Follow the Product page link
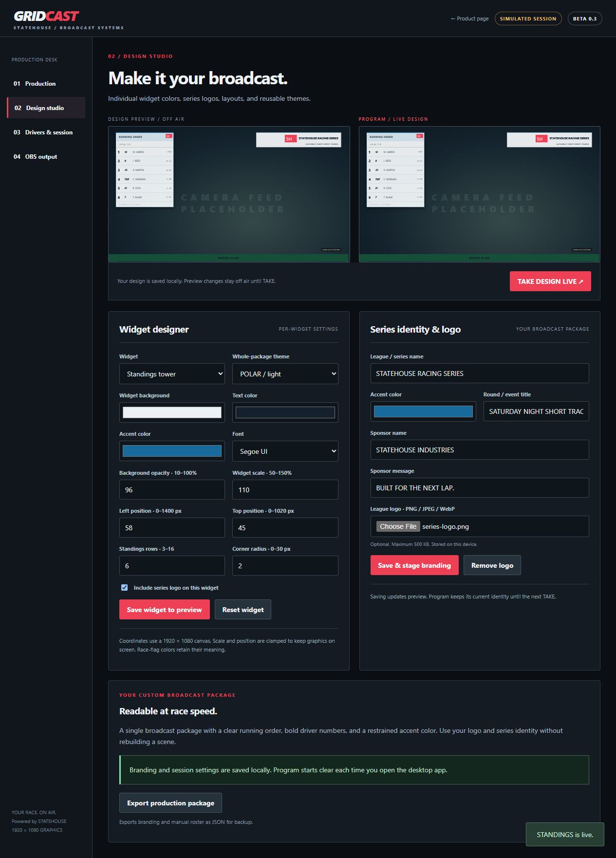The width and height of the screenshot is (616, 858). (x=469, y=19)
